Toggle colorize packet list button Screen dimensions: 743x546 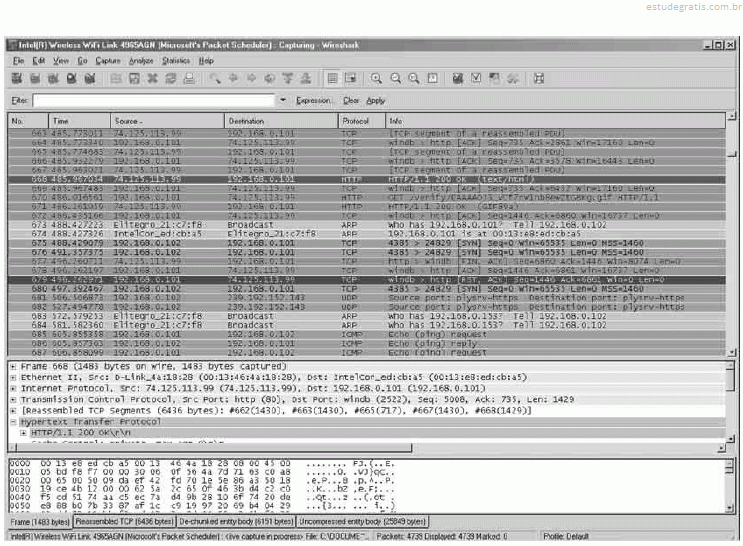333,79
